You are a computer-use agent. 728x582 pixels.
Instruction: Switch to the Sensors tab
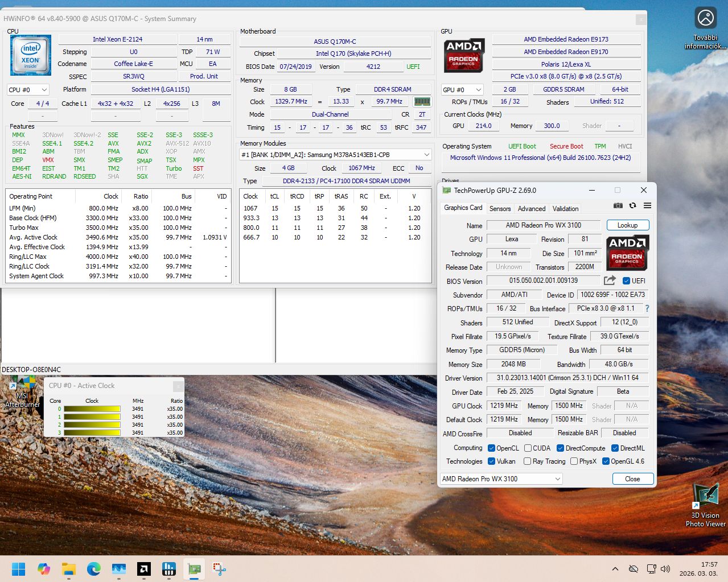500,209
